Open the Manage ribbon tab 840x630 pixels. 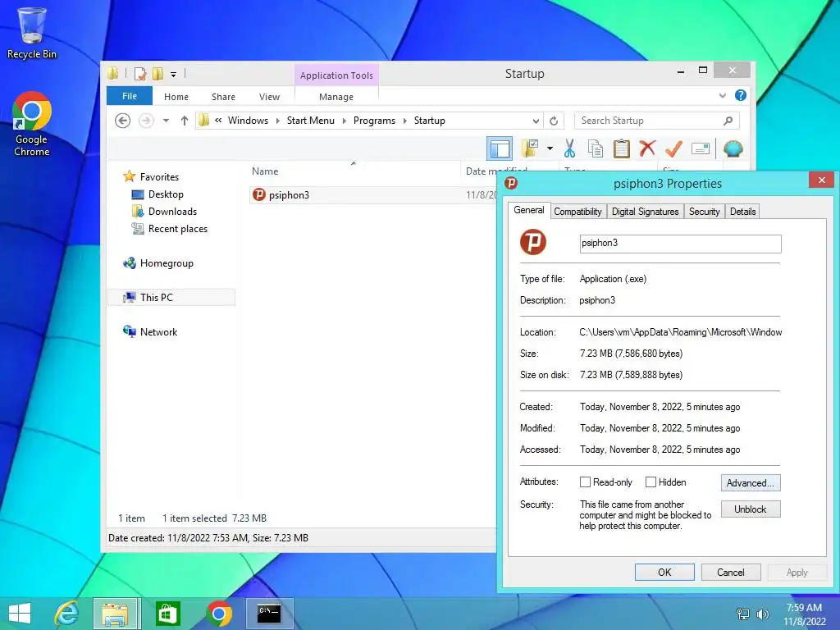pos(336,97)
